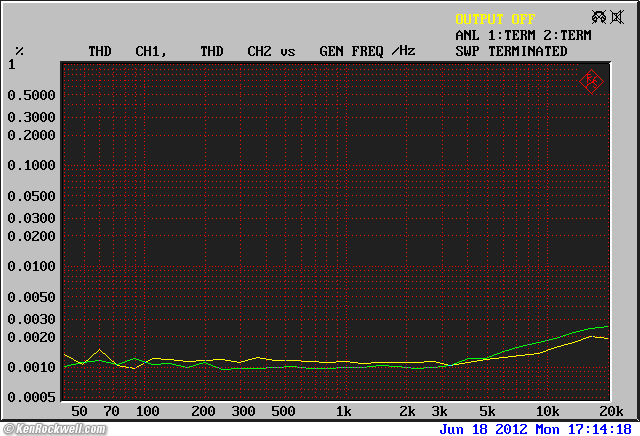
Task: Click the crossed-out headphones icon
Action: (598, 17)
